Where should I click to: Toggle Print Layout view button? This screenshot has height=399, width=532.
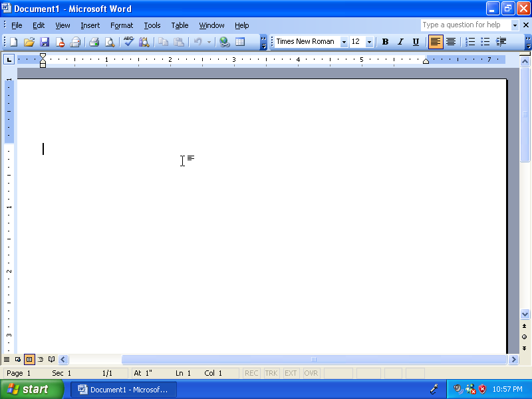tap(29, 359)
